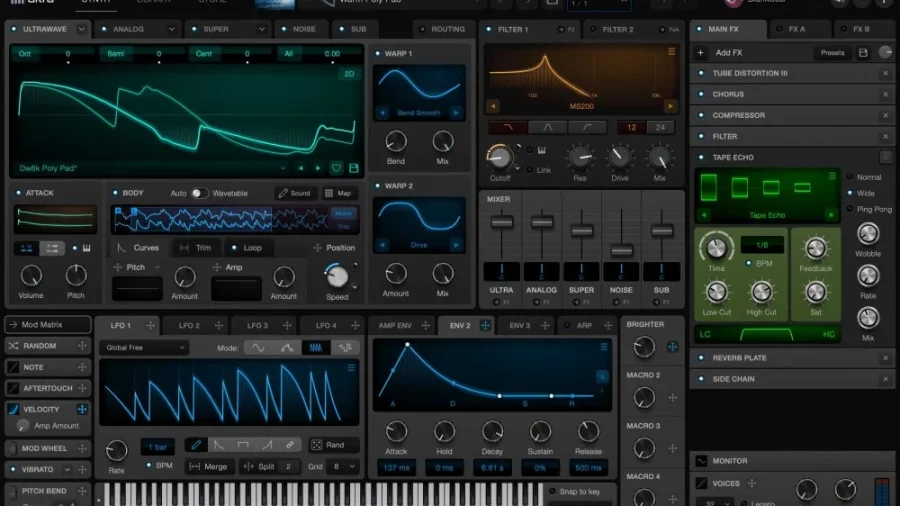The image size is (900, 506).
Task: Toggle BPM sync for LFO 1 rate
Action: coord(149,465)
